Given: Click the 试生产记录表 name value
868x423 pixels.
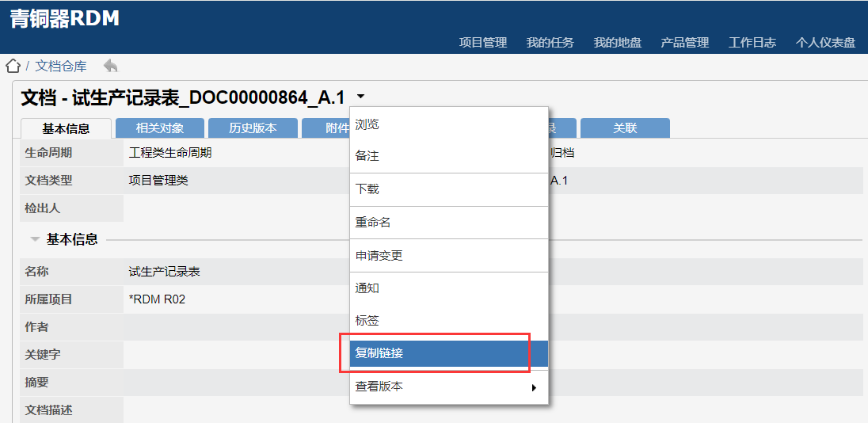Looking at the screenshot, I should (x=165, y=272).
